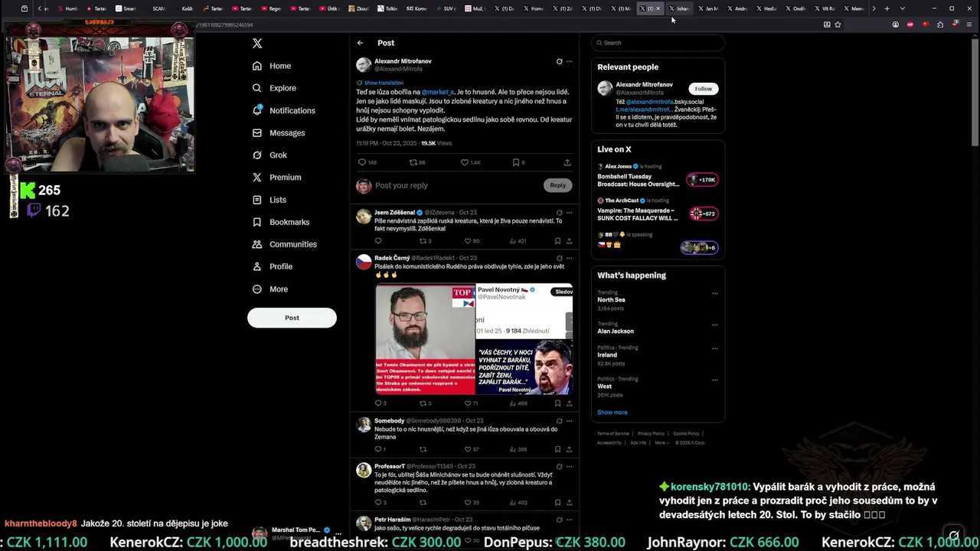Image resolution: width=980 pixels, height=551 pixels.
Task: Open the browser hamburger menu
Action: click(969, 24)
